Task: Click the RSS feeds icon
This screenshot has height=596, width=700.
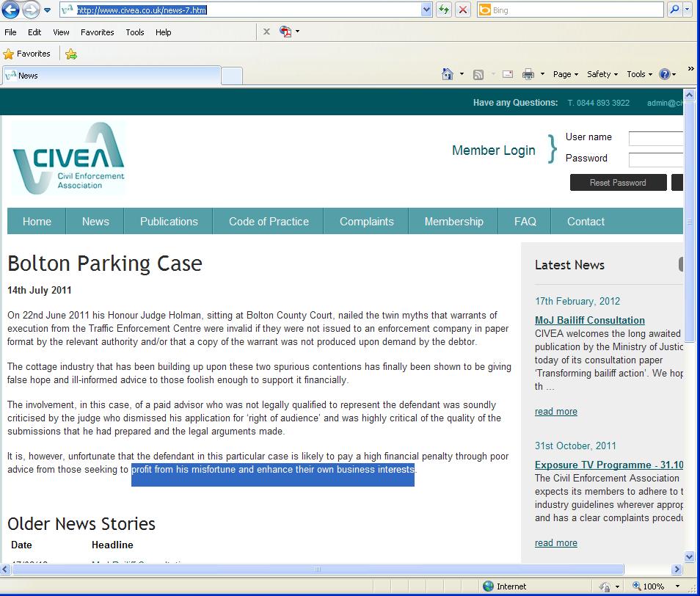Action: [x=478, y=75]
